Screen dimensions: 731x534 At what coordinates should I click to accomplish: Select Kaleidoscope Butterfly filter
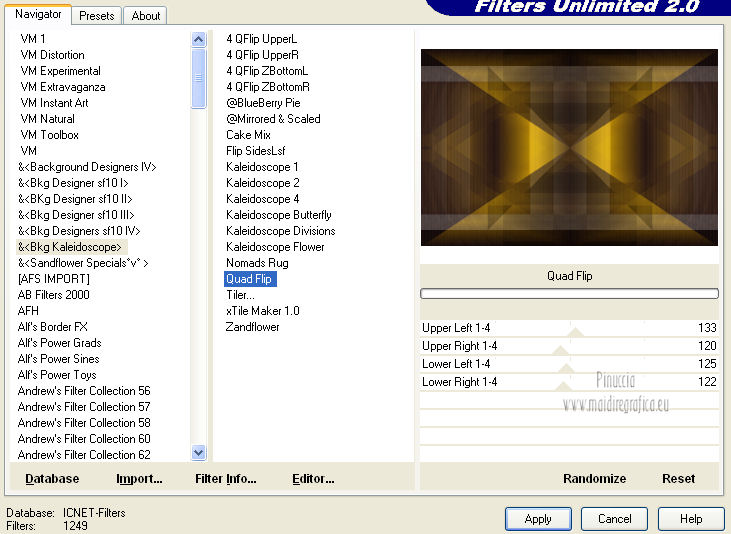pos(279,215)
